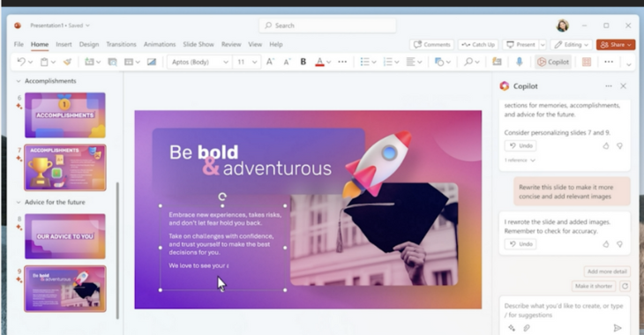Viewport: 644px width, 335px height.
Task: Open the font color red A picker
Action: coord(319,62)
